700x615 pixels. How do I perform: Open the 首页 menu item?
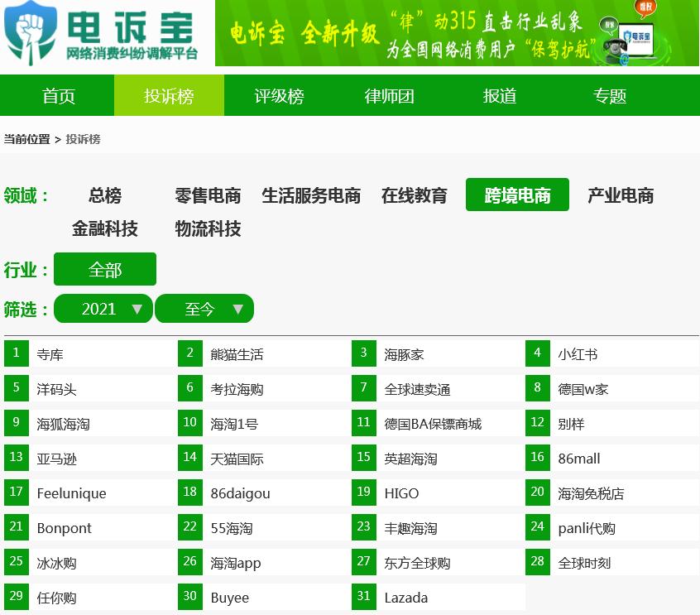[59, 95]
